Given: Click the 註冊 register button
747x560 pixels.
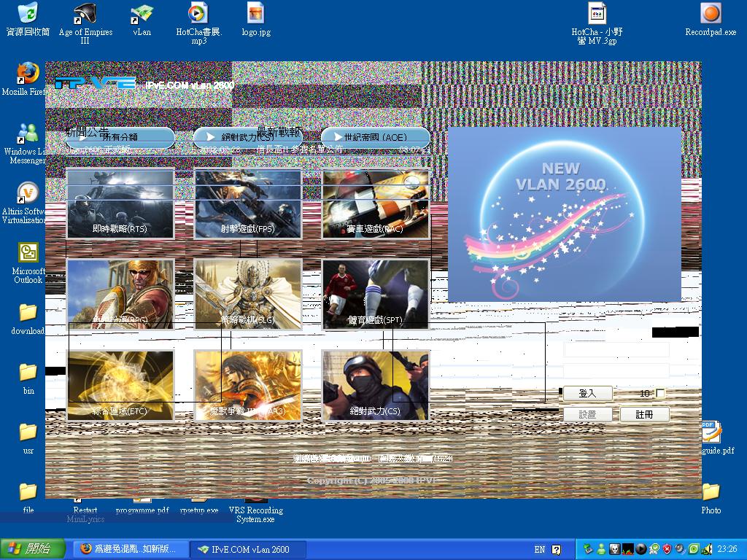Looking at the screenshot, I should pos(645,414).
